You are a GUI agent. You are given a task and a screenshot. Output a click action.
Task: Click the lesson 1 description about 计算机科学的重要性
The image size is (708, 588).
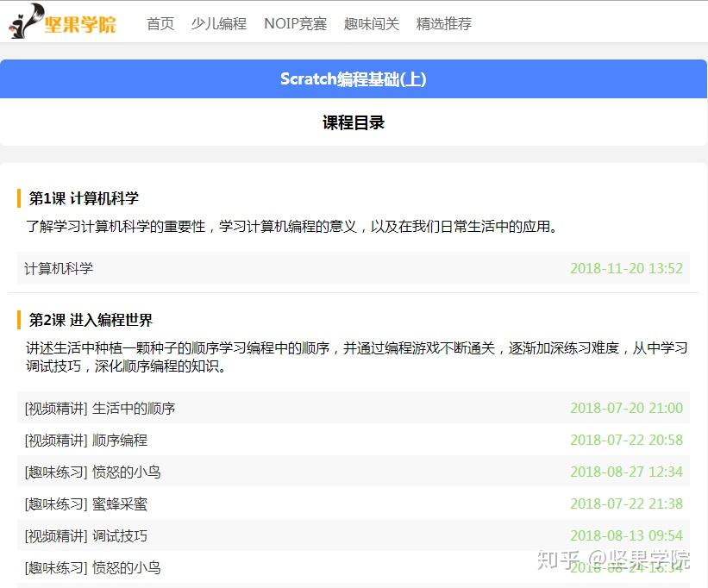click(291, 226)
